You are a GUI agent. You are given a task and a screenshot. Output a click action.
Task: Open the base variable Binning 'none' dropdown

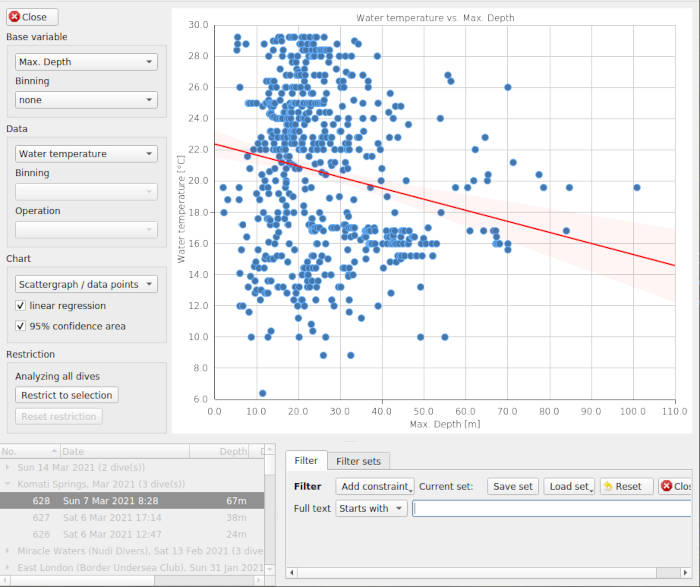point(87,100)
